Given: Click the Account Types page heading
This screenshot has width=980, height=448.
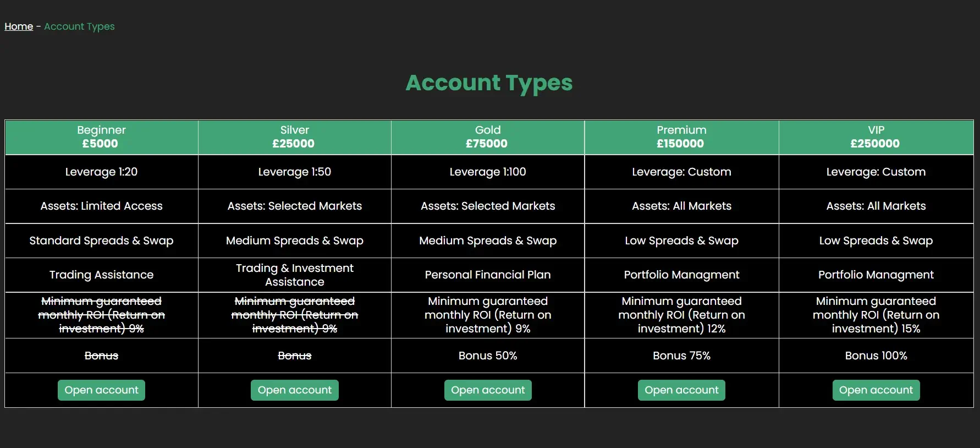Looking at the screenshot, I should (x=489, y=83).
